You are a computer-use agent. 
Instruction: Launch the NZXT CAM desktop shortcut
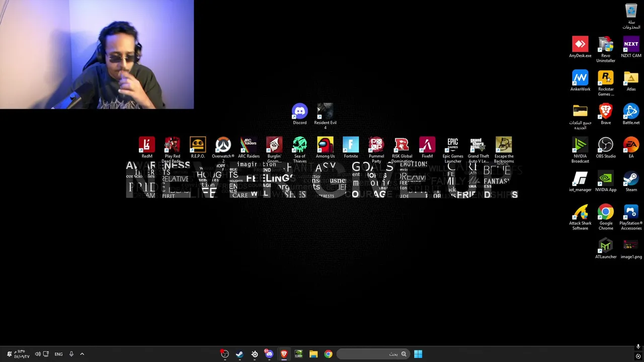[x=631, y=47]
